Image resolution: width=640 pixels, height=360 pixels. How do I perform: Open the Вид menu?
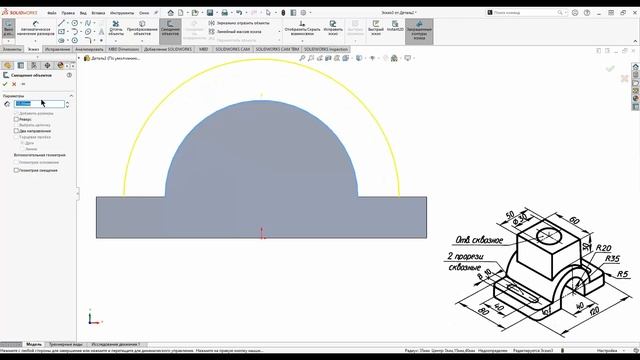[x=83, y=13]
